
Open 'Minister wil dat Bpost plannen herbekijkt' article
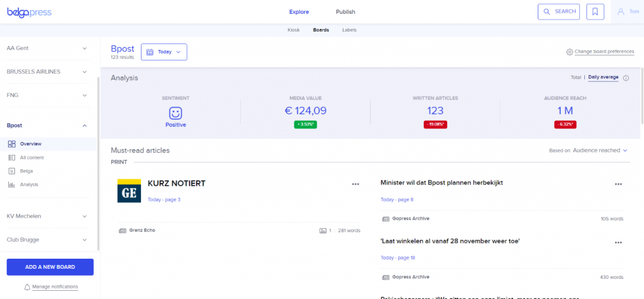[442, 183]
